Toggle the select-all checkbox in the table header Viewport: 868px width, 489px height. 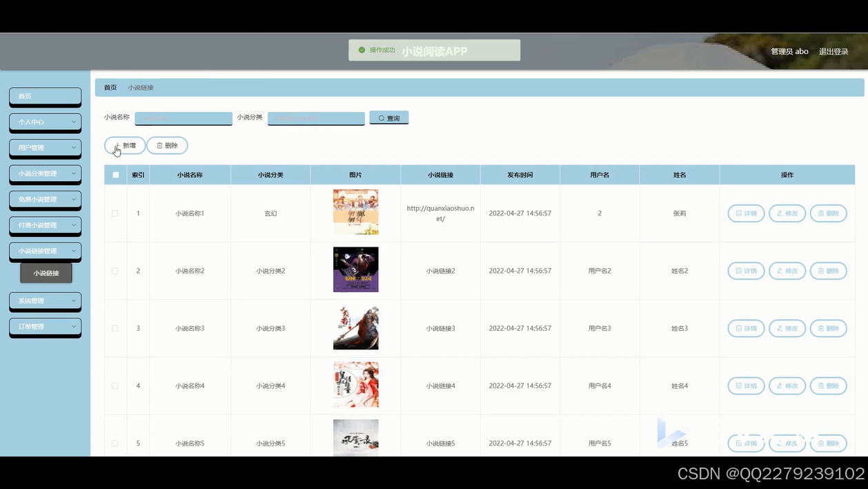[x=115, y=175]
